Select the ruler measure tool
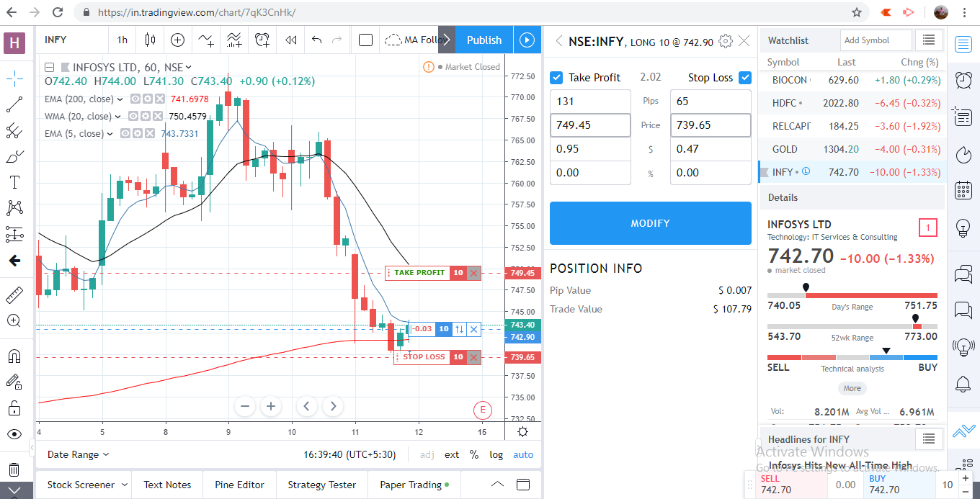980x499 pixels. [14, 295]
